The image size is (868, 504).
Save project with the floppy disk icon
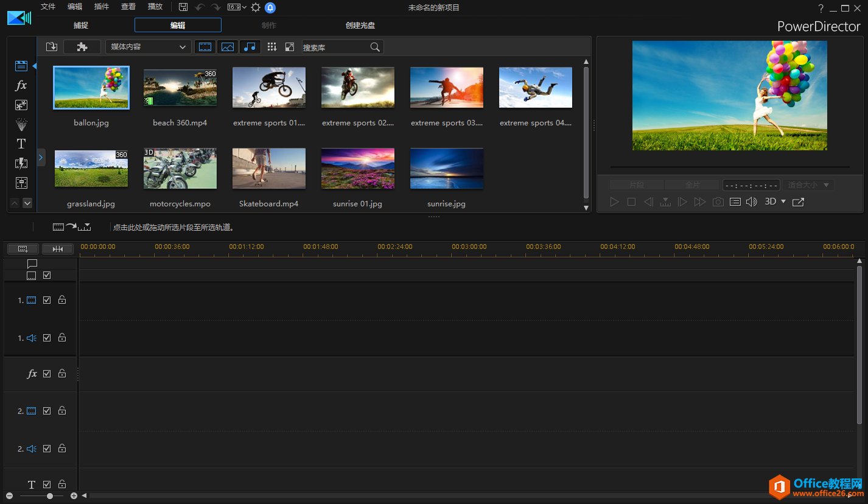(x=183, y=7)
